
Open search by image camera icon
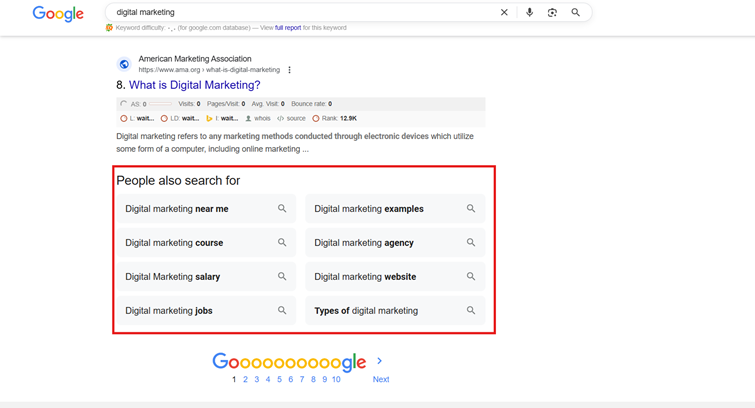point(552,13)
